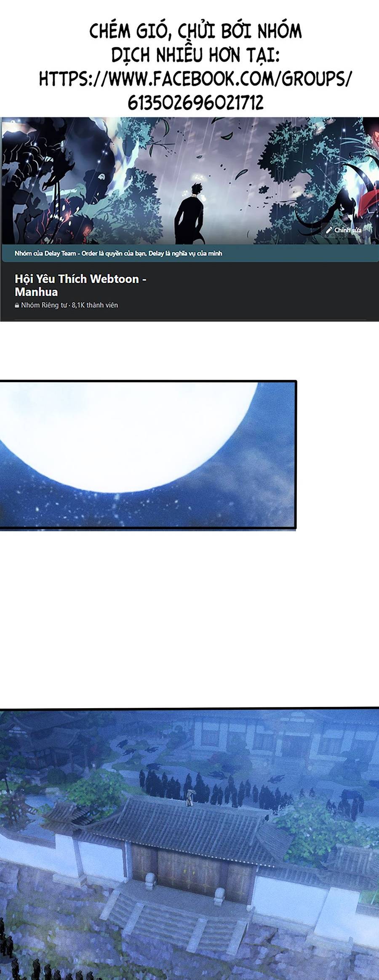Click the group ID number 613502696021712
The width and height of the screenshot is (379, 980).
(196, 102)
